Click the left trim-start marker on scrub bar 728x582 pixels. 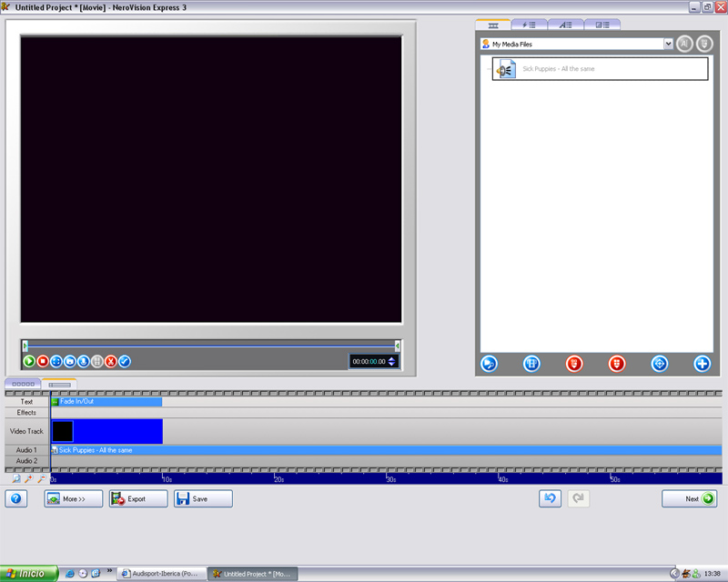(25, 346)
